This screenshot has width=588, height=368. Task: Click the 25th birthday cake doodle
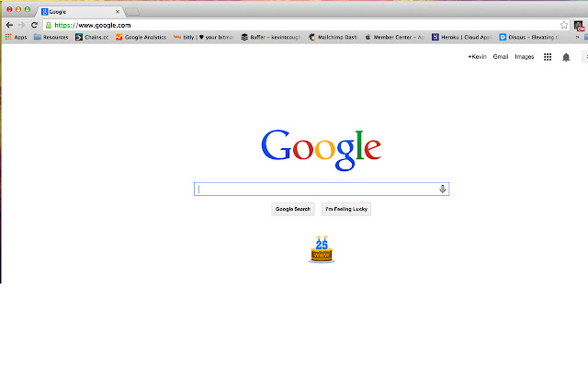coord(322,249)
